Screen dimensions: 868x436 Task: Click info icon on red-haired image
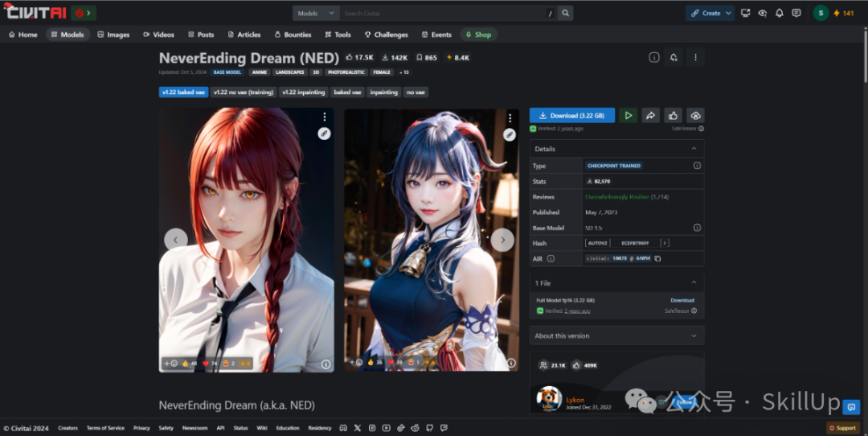pos(326,364)
